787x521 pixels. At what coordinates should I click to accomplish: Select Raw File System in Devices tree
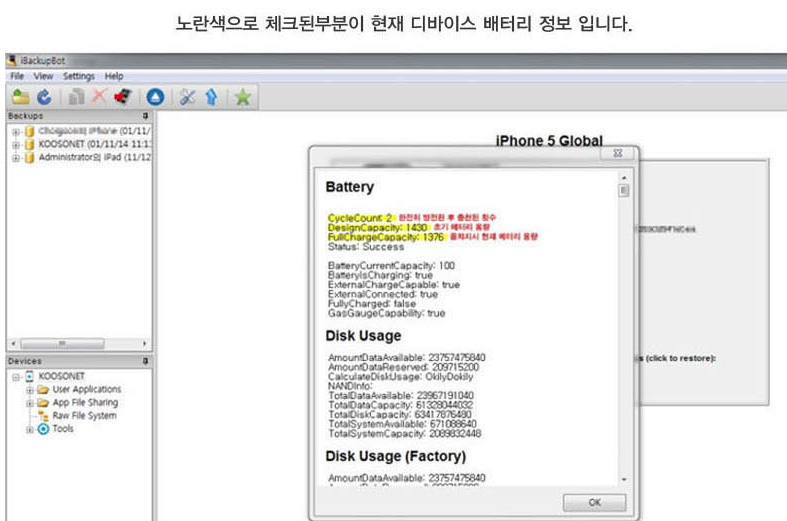point(84,416)
